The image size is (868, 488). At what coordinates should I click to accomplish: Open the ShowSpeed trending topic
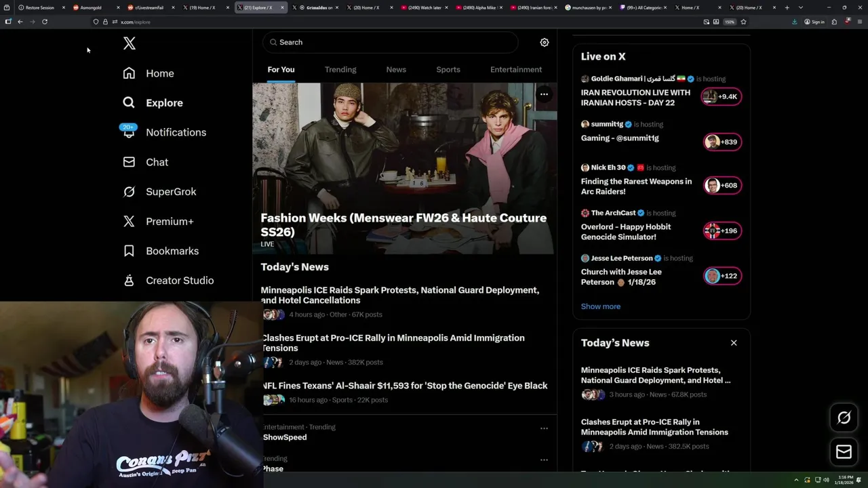[285, 437]
